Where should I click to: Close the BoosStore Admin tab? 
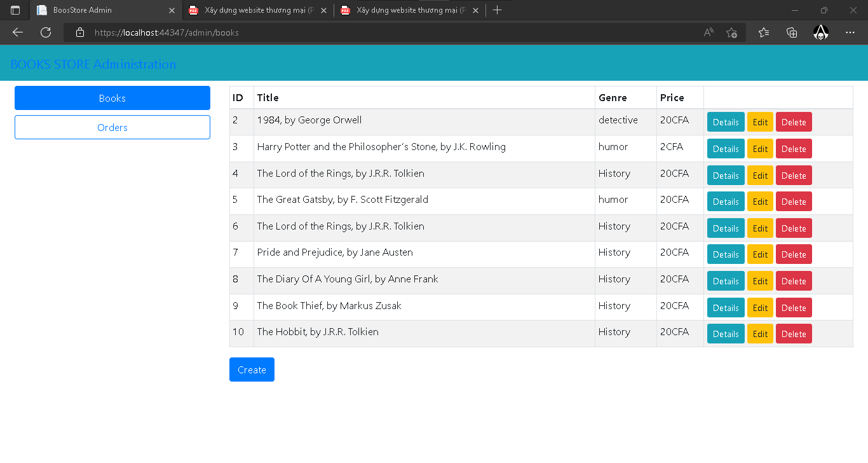coord(172,10)
